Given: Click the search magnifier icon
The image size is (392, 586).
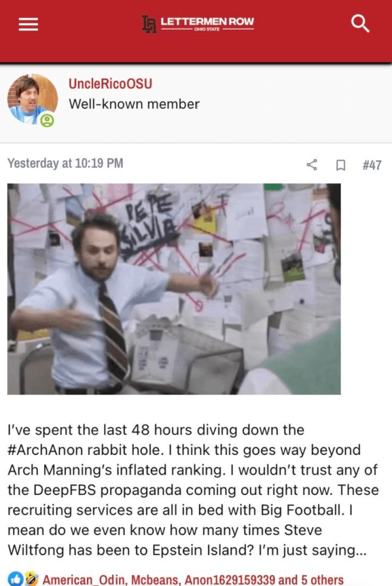Looking at the screenshot, I should (361, 23).
